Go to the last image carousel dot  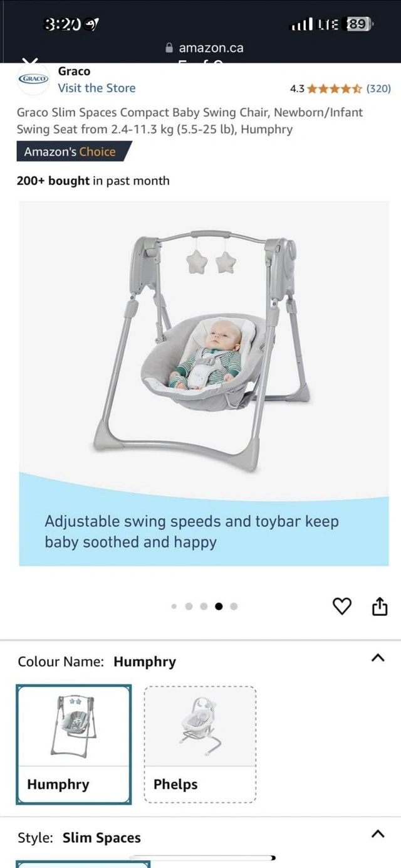click(234, 606)
